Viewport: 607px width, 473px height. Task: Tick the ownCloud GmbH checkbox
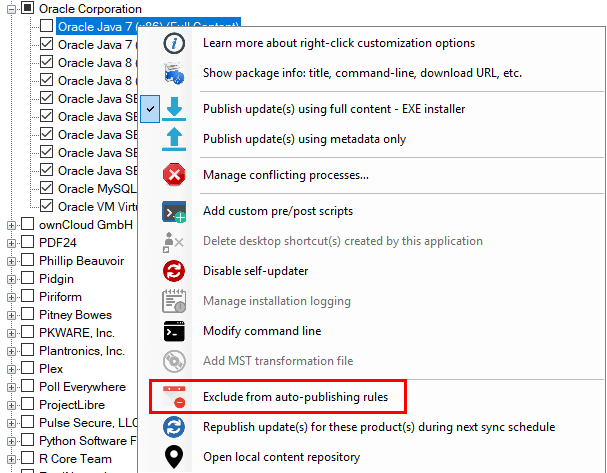[x=27, y=224]
